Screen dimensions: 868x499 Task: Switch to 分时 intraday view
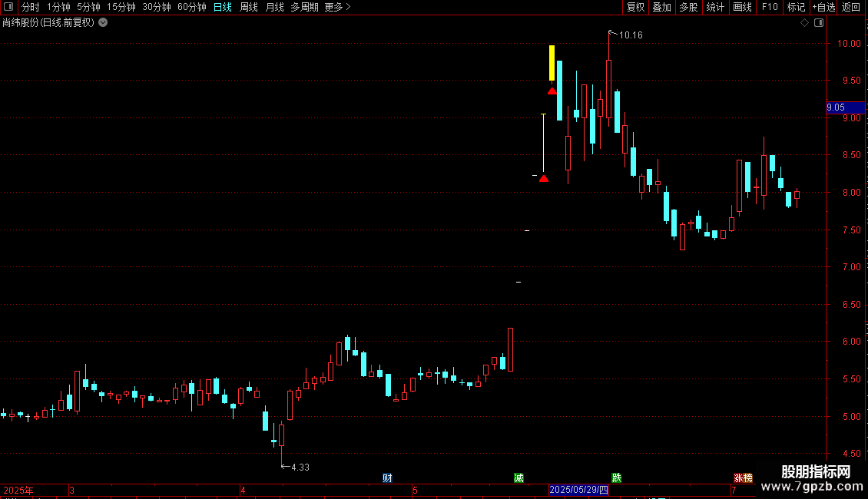31,7
